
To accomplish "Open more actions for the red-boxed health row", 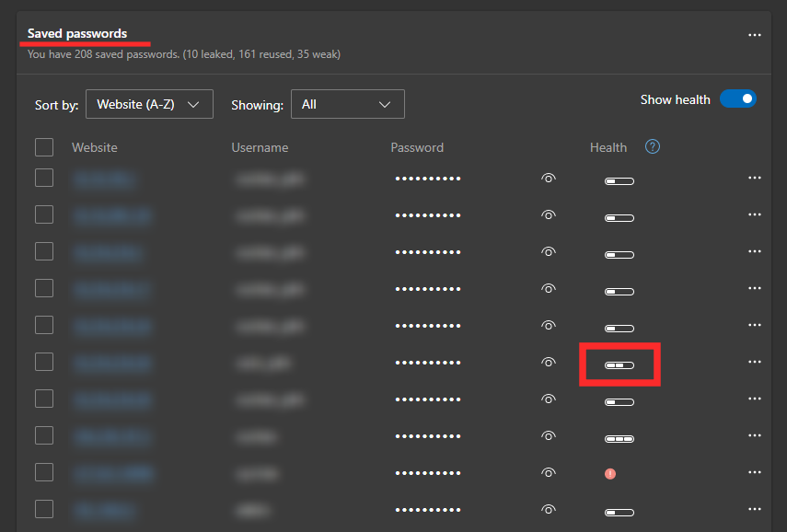I will (755, 363).
